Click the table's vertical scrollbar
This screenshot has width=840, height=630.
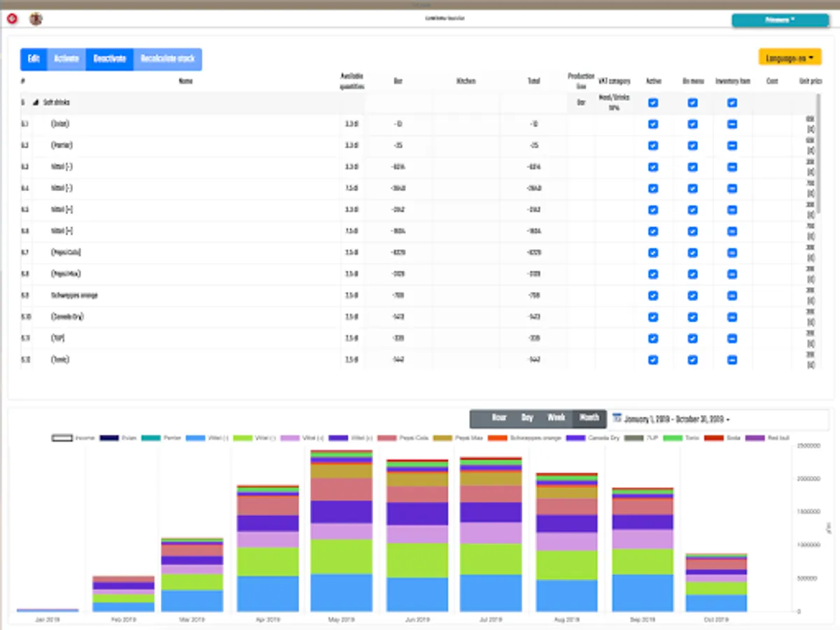coord(818,154)
